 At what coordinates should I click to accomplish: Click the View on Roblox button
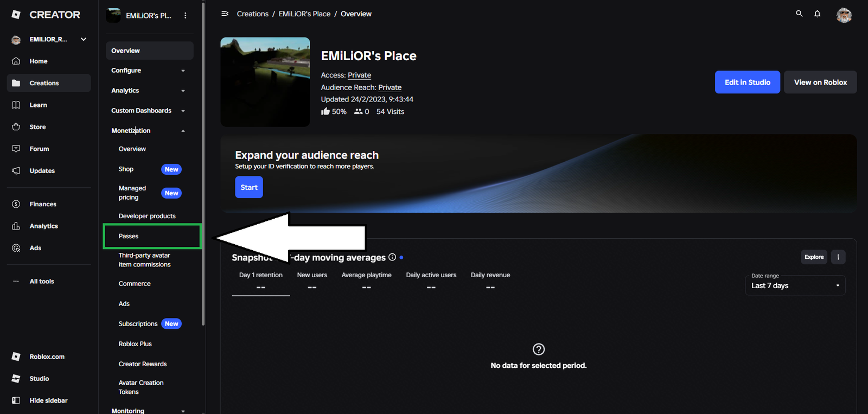pos(820,82)
